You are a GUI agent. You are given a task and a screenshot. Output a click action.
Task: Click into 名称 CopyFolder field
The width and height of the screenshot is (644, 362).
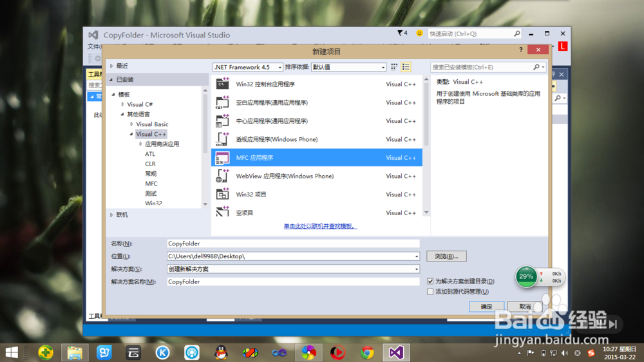pyautogui.click(x=293, y=243)
